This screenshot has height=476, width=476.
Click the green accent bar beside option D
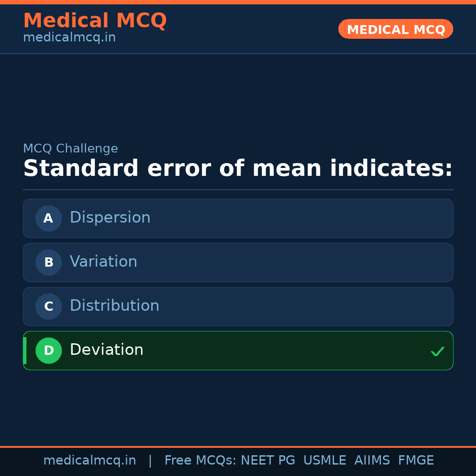tap(24, 350)
